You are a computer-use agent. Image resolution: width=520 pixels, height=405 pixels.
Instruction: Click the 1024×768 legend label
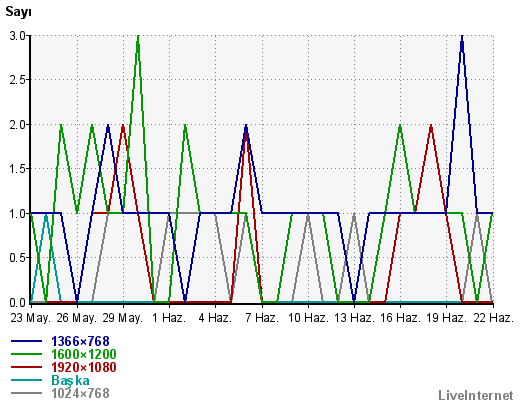tap(80, 393)
